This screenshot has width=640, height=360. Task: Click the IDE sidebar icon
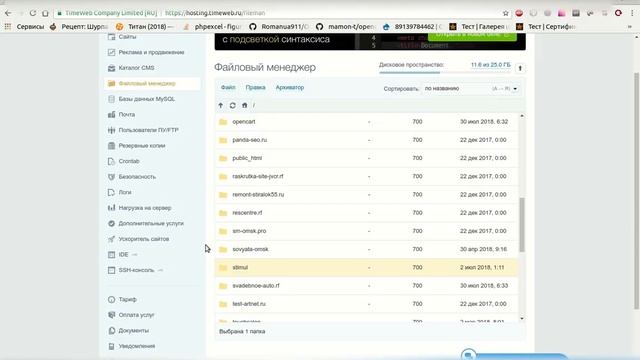(x=111, y=254)
